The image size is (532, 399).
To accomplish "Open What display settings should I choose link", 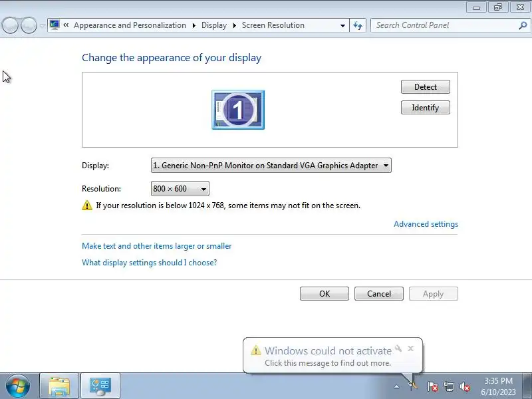I will [149, 263].
